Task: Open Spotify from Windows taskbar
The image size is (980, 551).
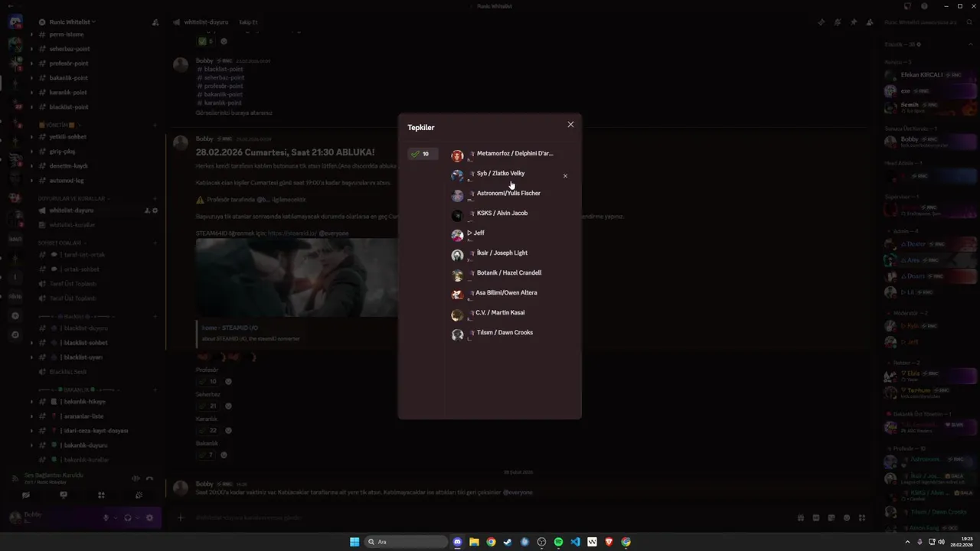Action: [558, 542]
